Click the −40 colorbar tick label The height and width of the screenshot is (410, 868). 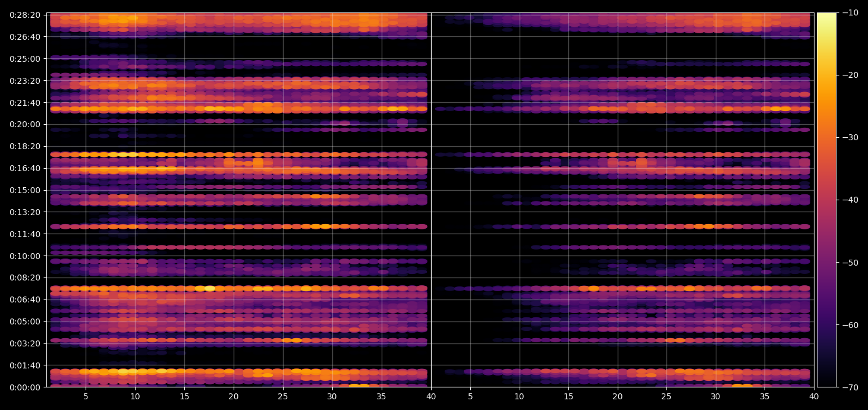pos(849,200)
